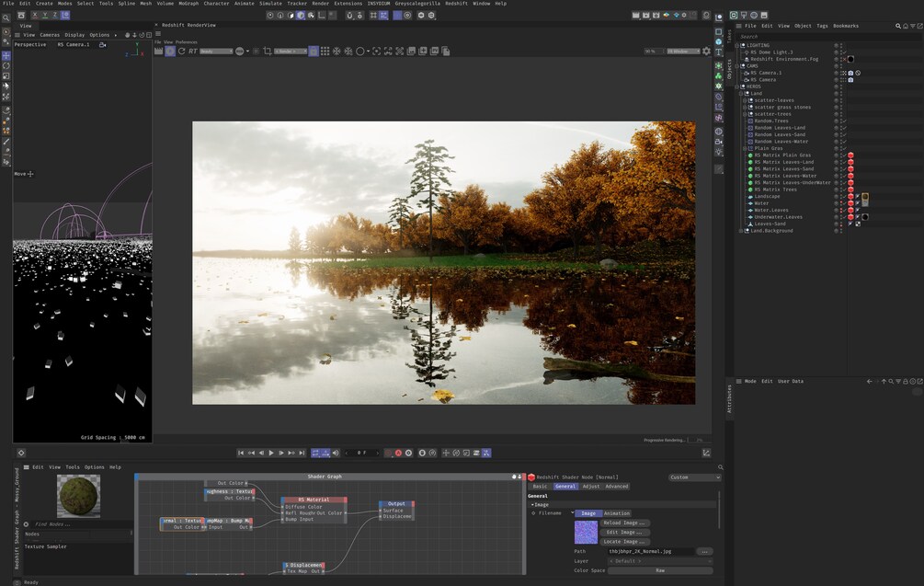Open the Layer Default dropdown
924x586 pixels.
[x=660, y=561]
